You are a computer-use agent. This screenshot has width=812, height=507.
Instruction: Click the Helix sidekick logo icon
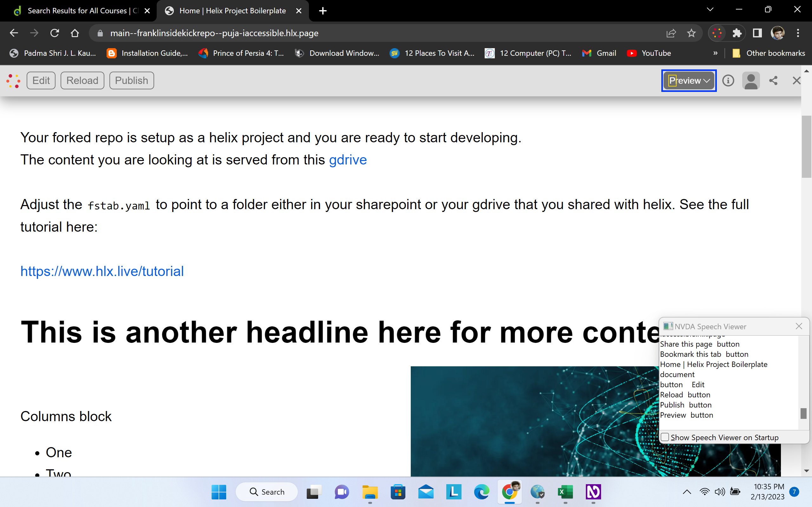coord(13,81)
